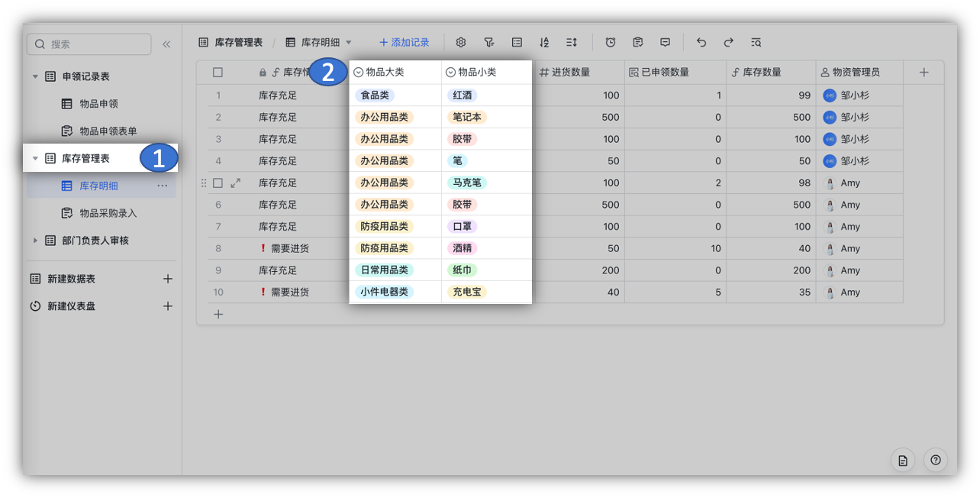Open the 库存明细 view dropdown arrow
The width and height of the screenshot is (980, 498).
[349, 43]
